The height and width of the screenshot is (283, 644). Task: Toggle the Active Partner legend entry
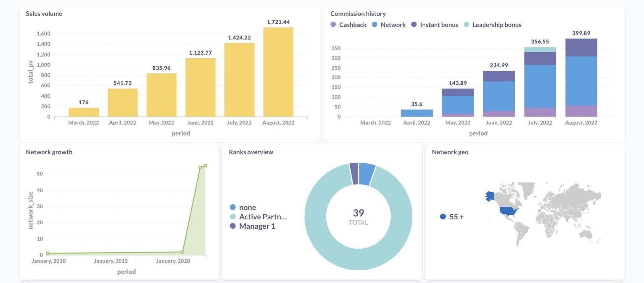click(258, 217)
